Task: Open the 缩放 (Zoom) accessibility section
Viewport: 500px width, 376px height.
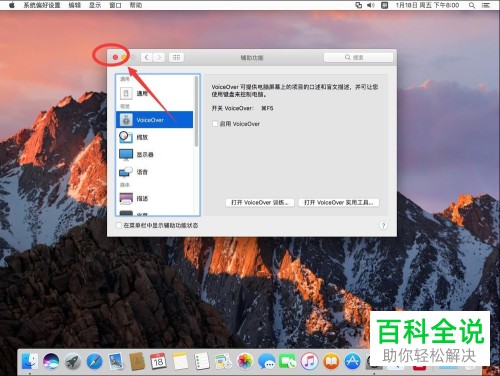Action: click(154, 137)
